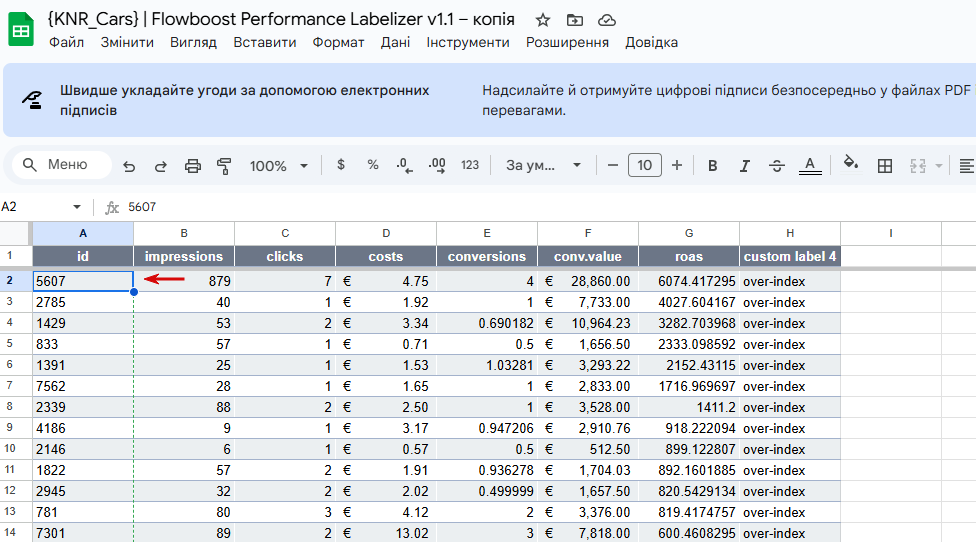The width and height of the screenshot is (976, 542).
Task: Format as currency with dollar icon
Action: click(340, 165)
